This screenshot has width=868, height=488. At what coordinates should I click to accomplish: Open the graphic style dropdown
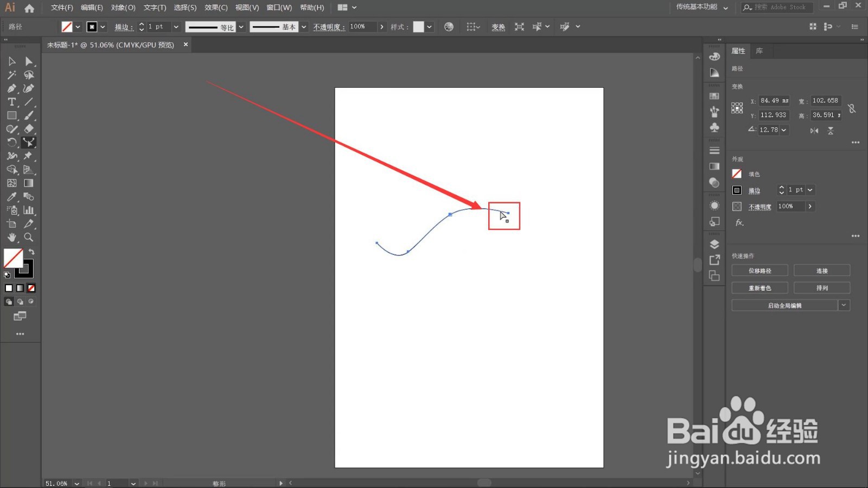click(x=429, y=27)
